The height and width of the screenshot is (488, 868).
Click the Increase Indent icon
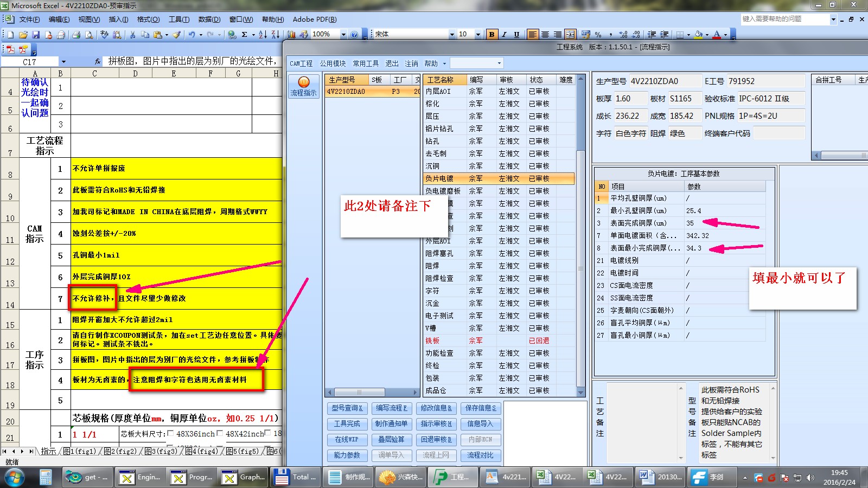coord(665,34)
